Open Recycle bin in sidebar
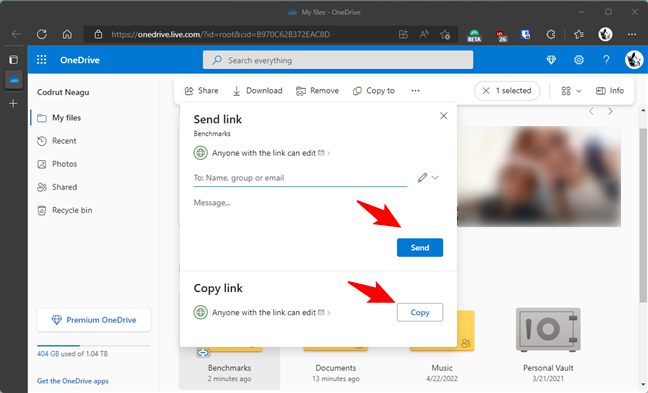 click(64, 210)
